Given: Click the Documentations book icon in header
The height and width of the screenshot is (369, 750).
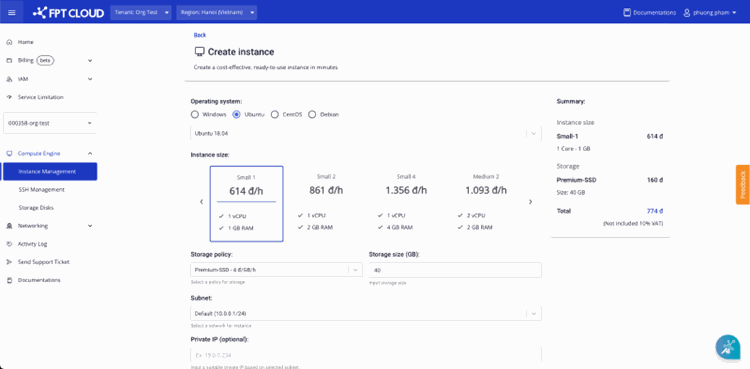Looking at the screenshot, I should (x=627, y=13).
